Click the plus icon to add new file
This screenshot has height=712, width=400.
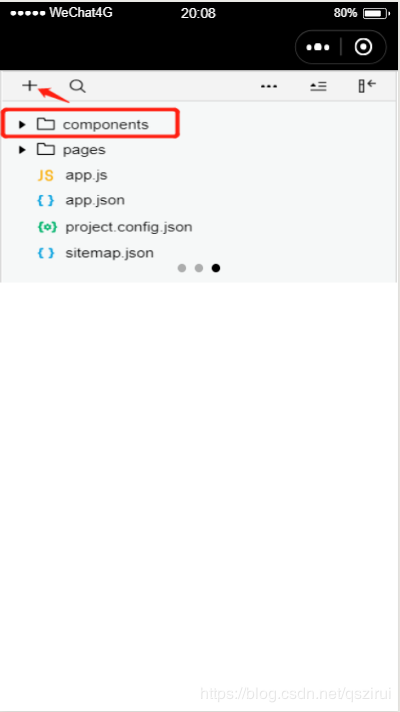(x=29, y=85)
